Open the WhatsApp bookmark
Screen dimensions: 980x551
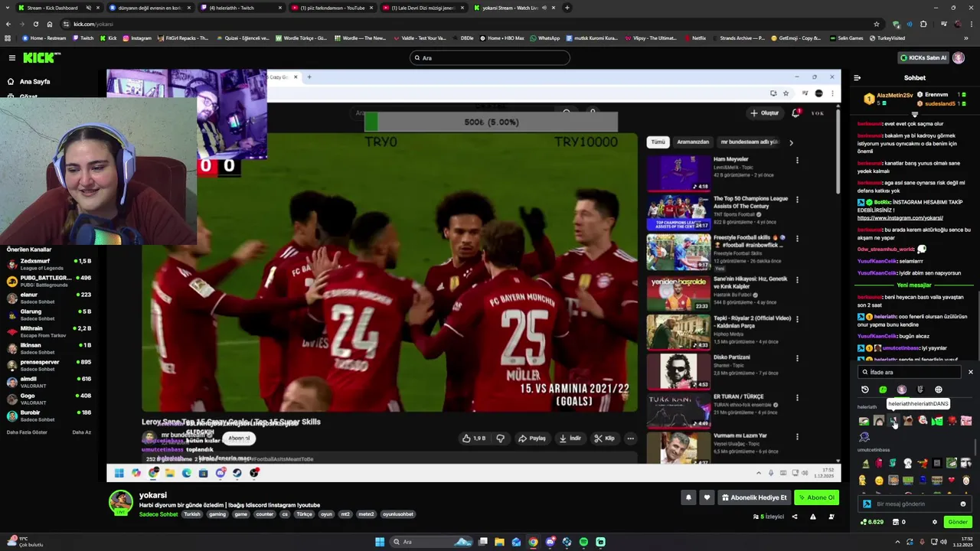(545, 37)
